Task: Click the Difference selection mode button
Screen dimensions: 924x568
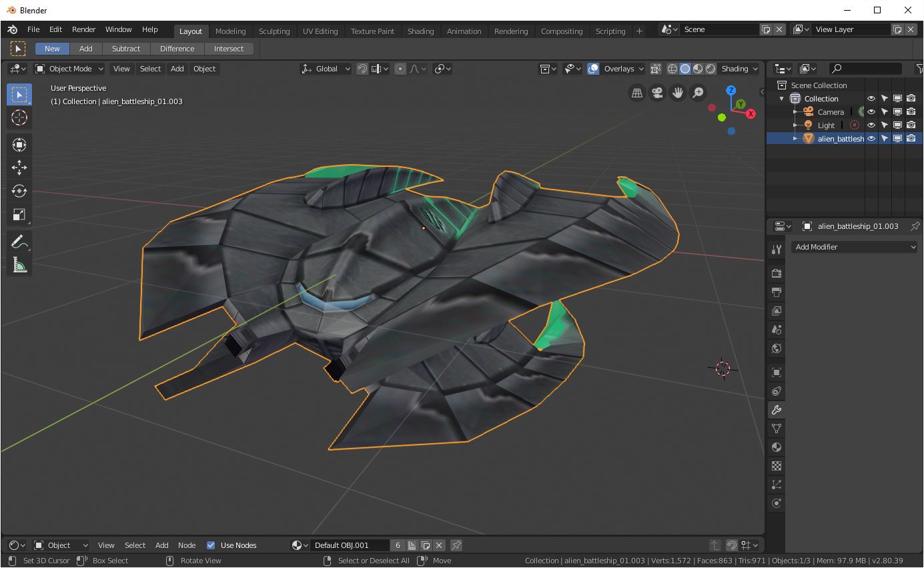Action: click(177, 49)
